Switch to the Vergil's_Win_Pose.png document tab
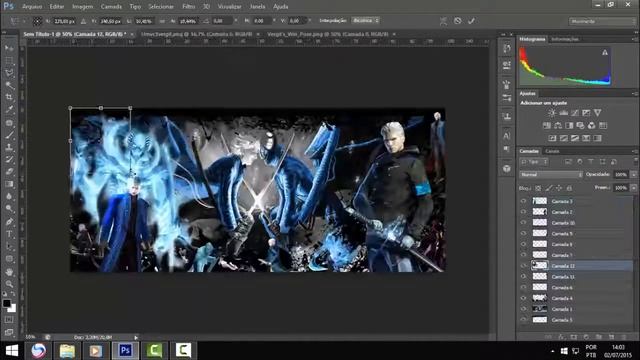This screenshot has width=640, height=360. 328,34
